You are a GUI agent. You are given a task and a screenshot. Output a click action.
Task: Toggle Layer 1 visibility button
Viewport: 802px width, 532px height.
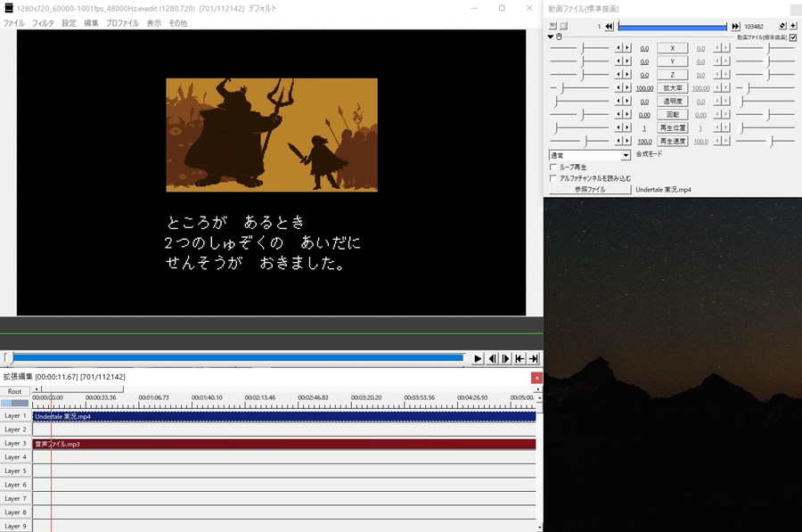point(15,416)
